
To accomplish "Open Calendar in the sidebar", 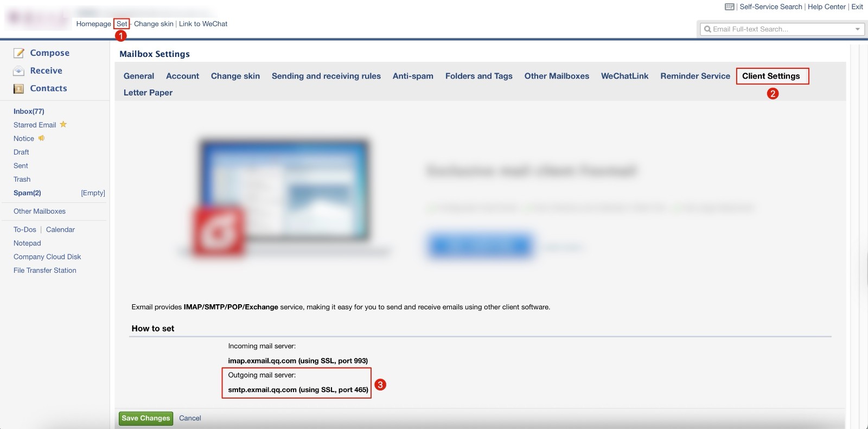I will pos(60,230).
